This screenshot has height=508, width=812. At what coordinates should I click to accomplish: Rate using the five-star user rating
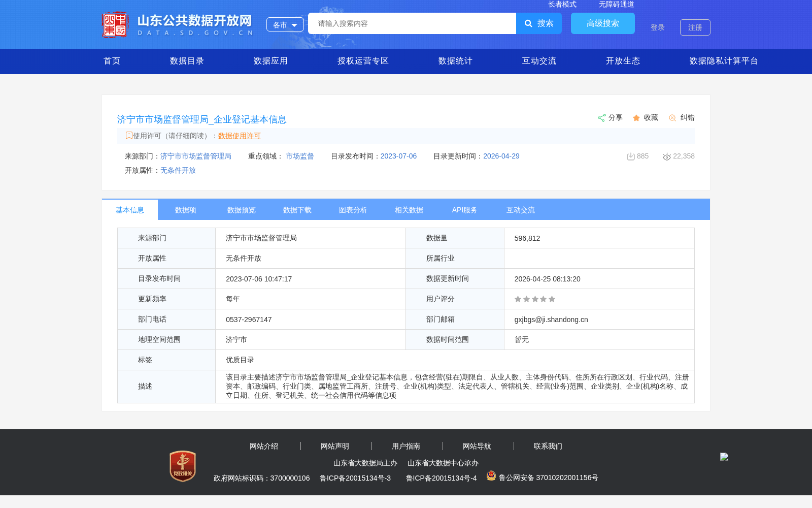click(535, 299)
